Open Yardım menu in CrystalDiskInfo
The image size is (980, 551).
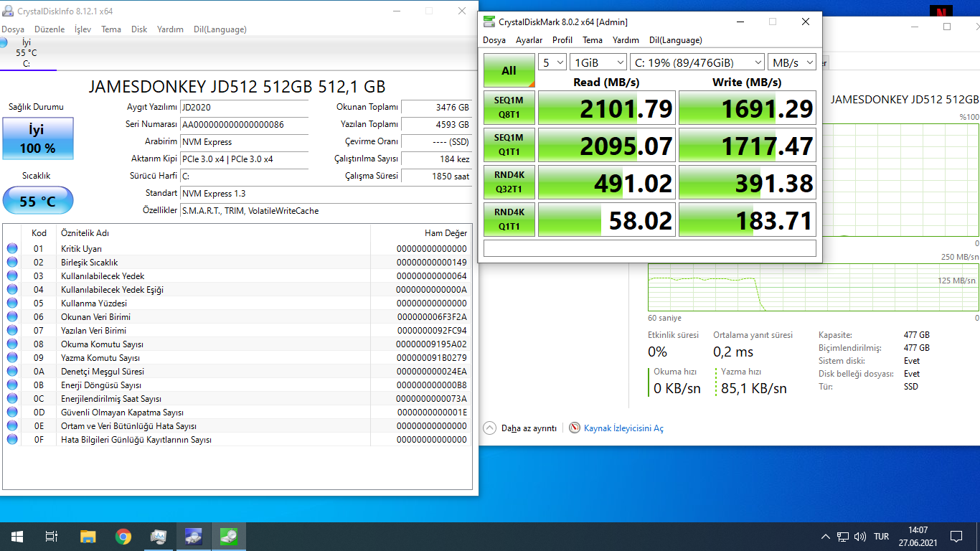[171, 29]
